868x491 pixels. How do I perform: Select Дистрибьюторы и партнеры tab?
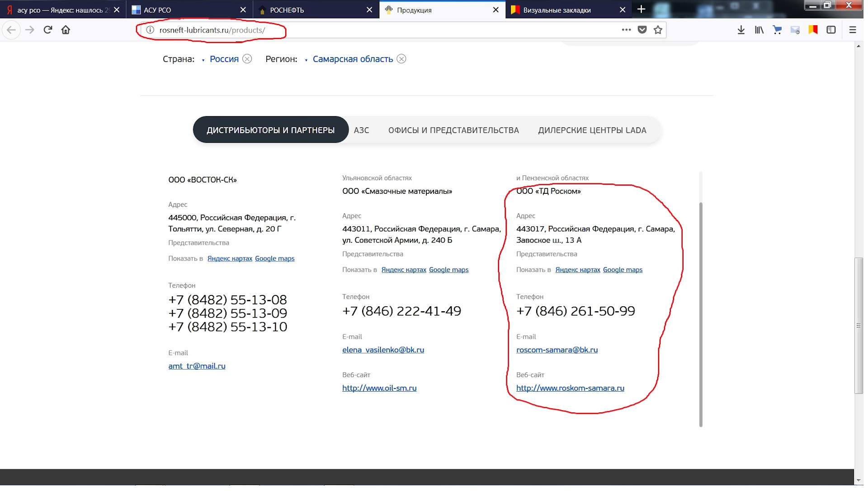(270, 130)
